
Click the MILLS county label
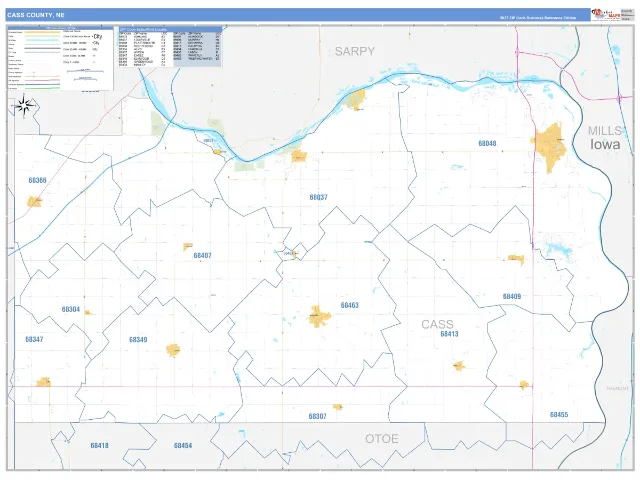(604, 131)
